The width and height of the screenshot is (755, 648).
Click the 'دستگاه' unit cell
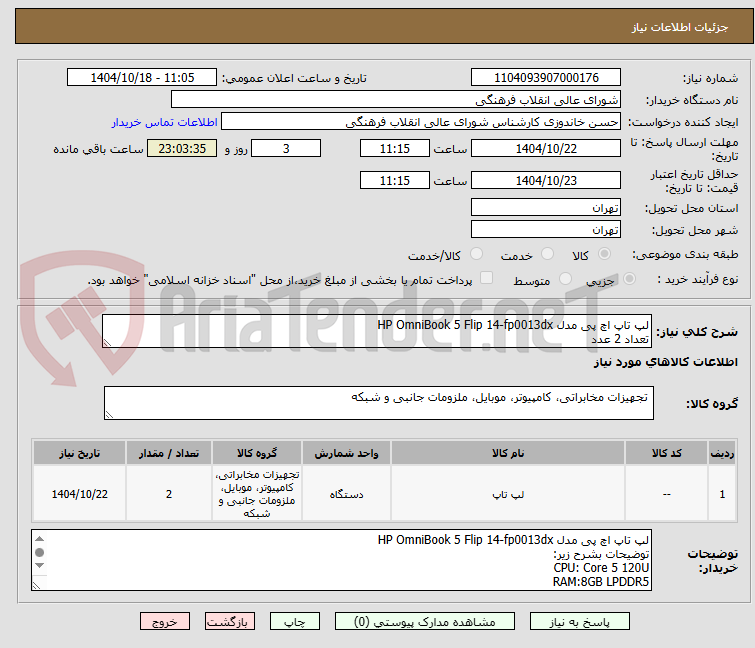347,494
